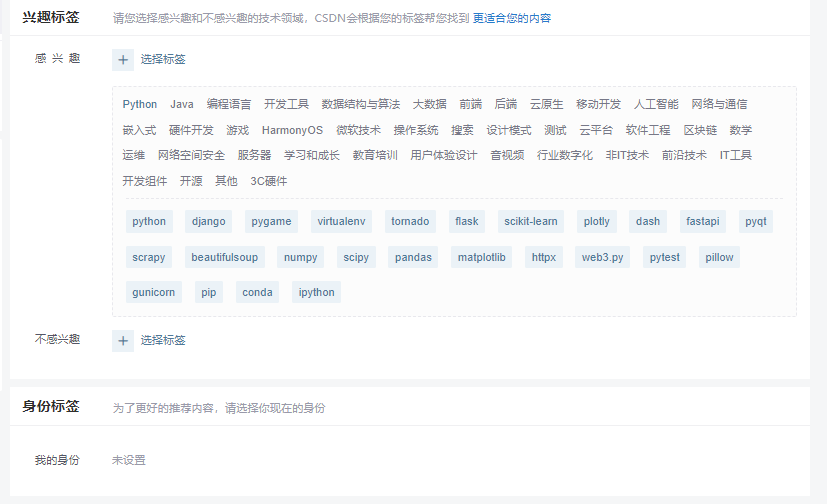Choose the 云平台 category
Screen dimensions: 827x504
coord(596,130)
